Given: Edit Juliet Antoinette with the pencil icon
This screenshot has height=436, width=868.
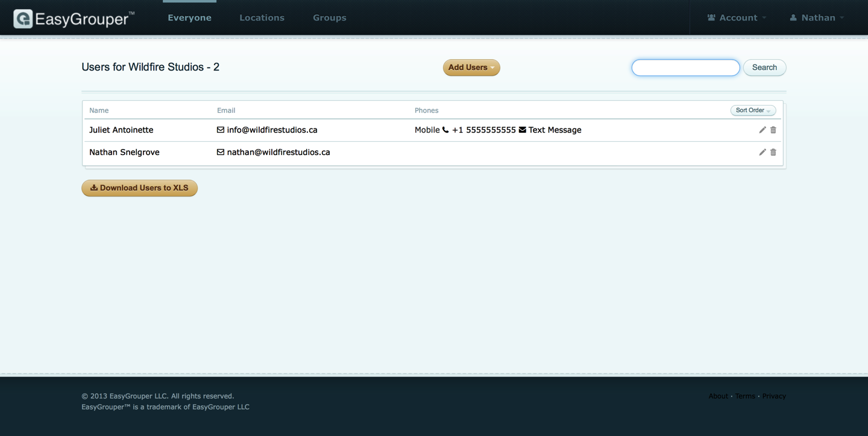Looking at the screenshot, I should click(x=763, y=130).
